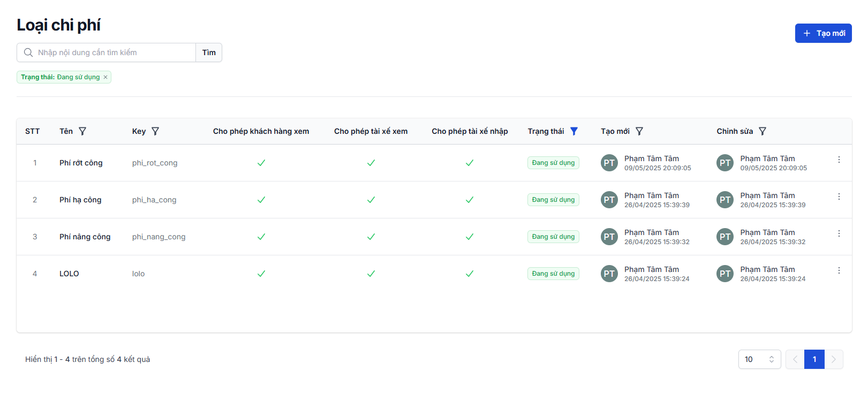This screenshot has width=868, height=393.
Task: Click driver-input checkmark for Phí nâng công
Action: 469,237
